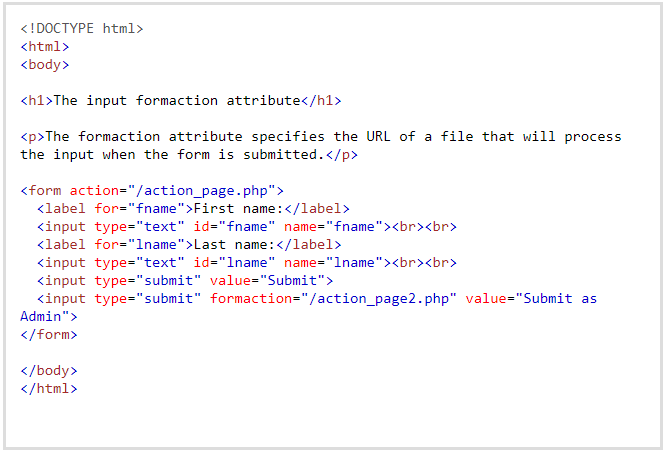Screen dimensions: 666x454
Task: Click the closing html tag
Action: tap(49, 389)
